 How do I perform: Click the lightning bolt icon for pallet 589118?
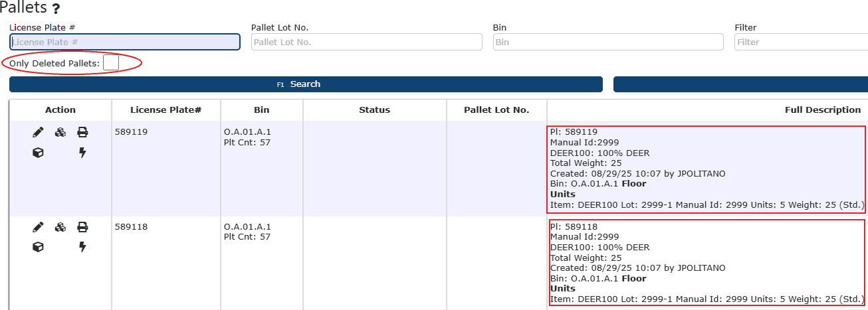(x=82, y=247)
